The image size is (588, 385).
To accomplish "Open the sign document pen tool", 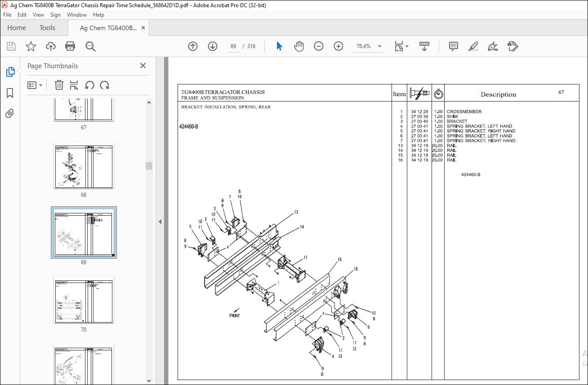I will (x=493, y=46).
